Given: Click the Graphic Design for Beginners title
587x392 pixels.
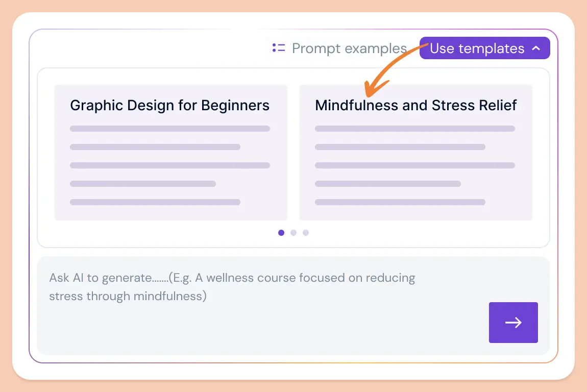Looking at the screenshot, I should (169, 106).
